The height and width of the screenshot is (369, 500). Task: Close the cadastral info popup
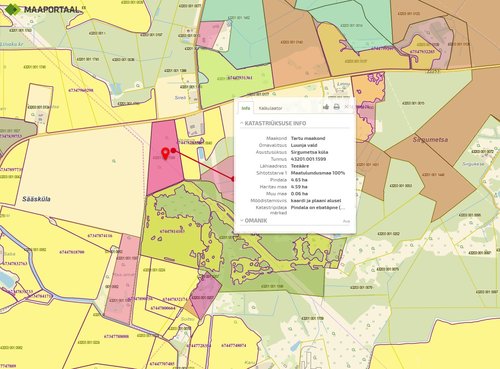[x=347, y=107]
